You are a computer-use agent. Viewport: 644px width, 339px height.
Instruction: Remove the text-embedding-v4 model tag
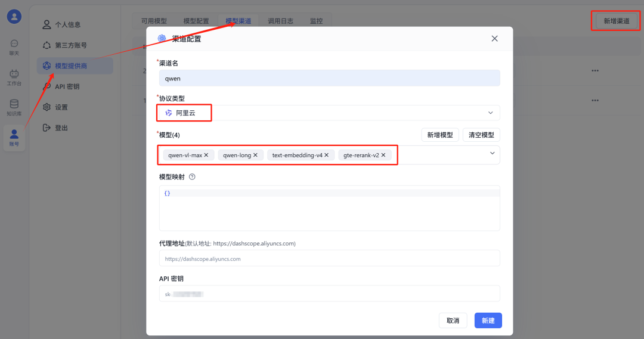327,155
